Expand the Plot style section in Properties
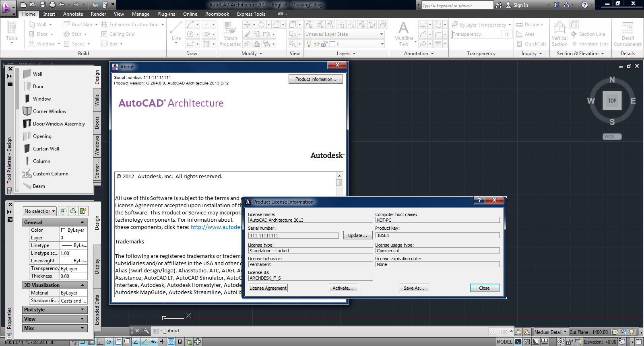The image size is (644, 346). coord(55,310)
